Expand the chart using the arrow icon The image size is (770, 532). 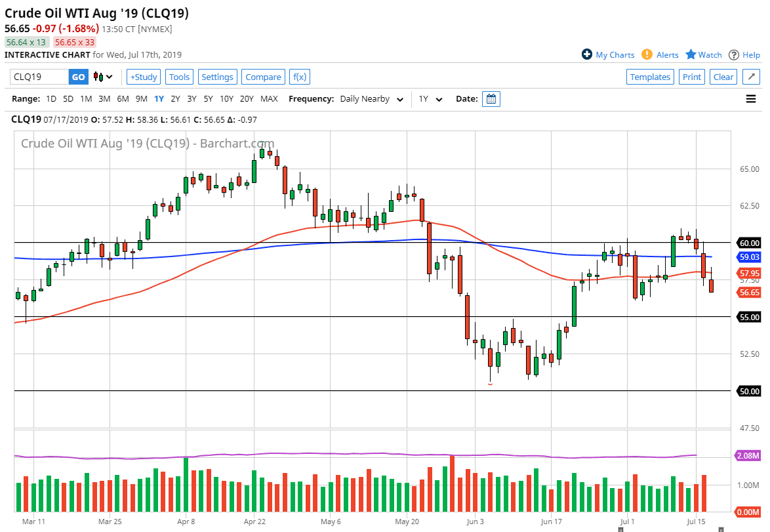(x=750, y=76)
